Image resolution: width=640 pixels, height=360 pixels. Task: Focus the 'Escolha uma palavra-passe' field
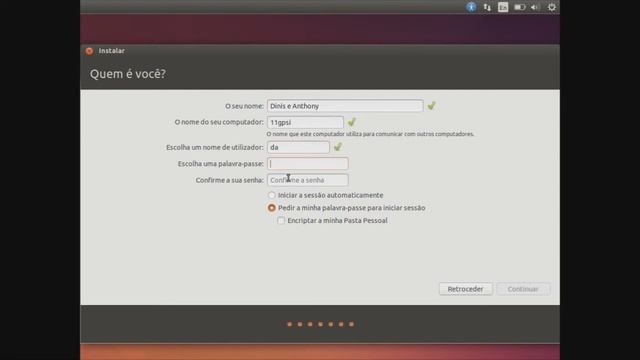click(307, 164)
